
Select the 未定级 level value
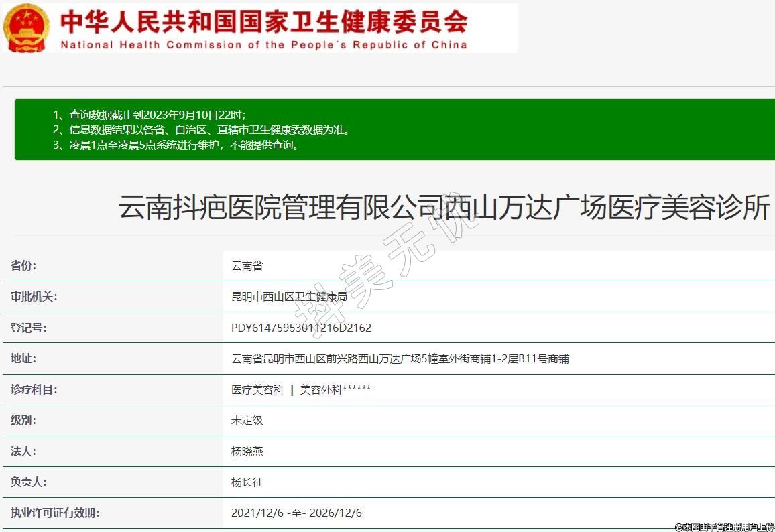[x=247, y=420]
